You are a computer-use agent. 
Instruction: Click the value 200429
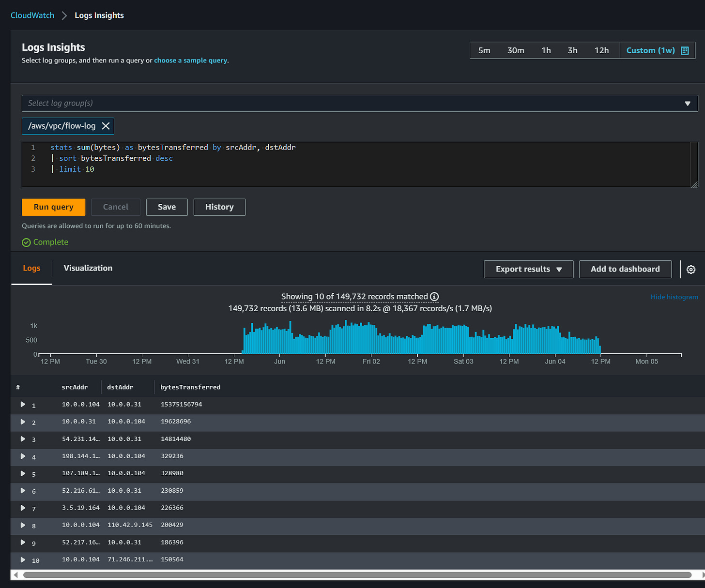172,525
